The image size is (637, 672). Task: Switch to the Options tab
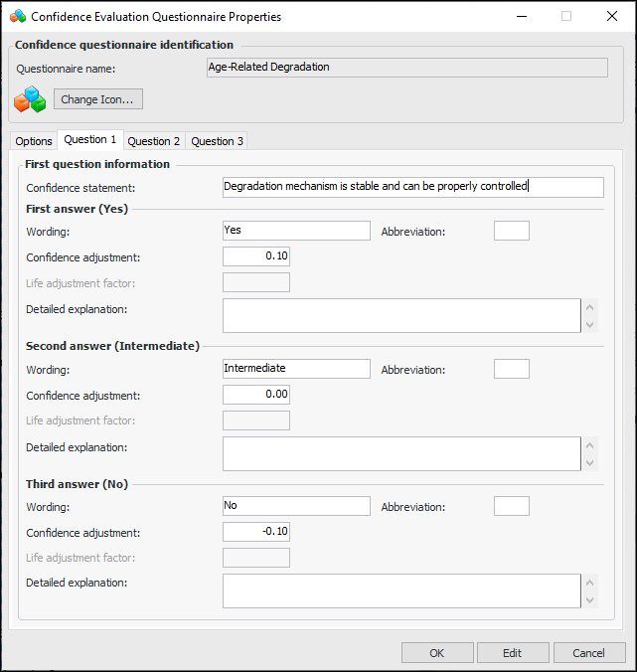click(x=34, y=141)
